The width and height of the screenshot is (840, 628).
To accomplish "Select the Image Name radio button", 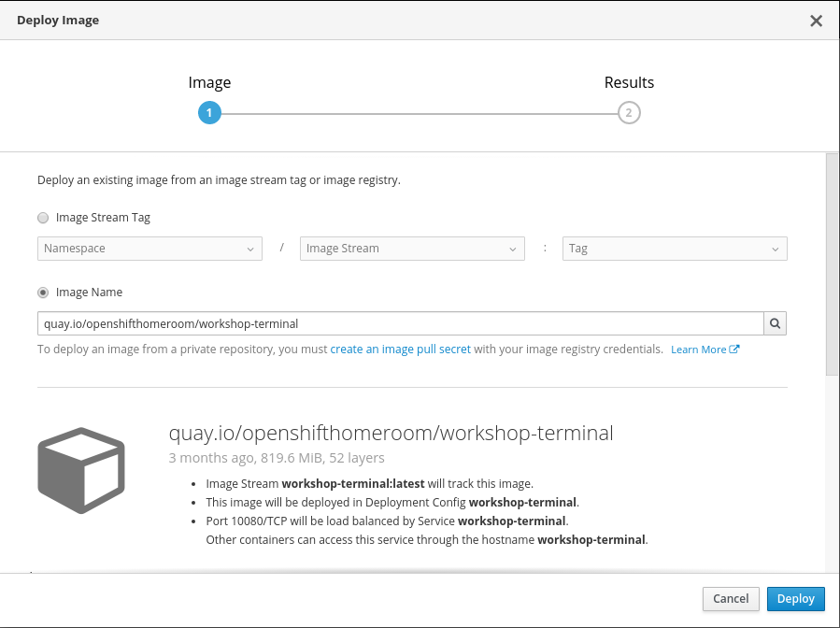I will [x=43, y=293].
